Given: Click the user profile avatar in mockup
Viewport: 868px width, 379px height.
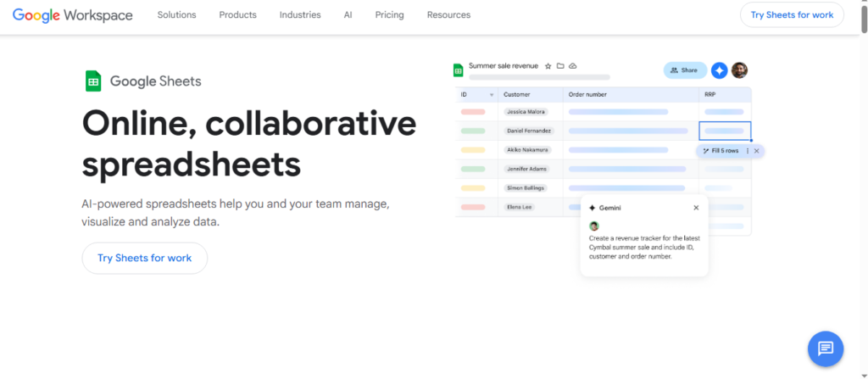Looking at the screenshot, I should (x=739, y=70).
